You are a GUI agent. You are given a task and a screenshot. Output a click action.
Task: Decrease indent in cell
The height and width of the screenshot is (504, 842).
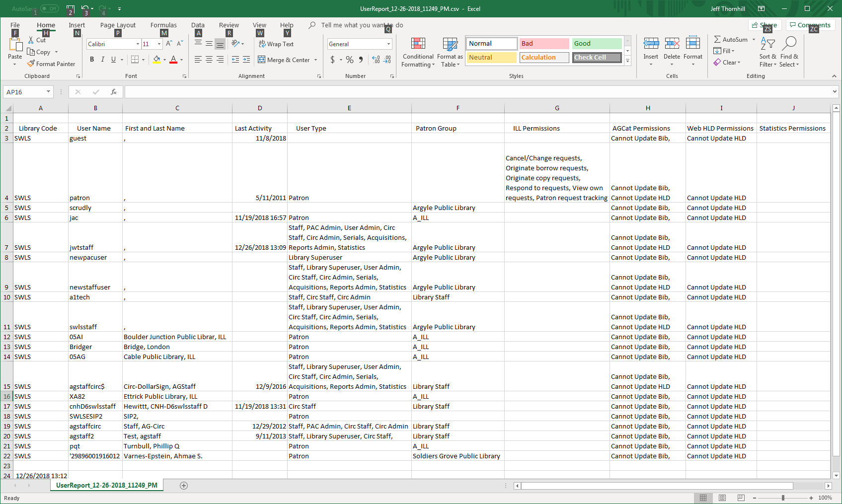click(x=235, y=60)
